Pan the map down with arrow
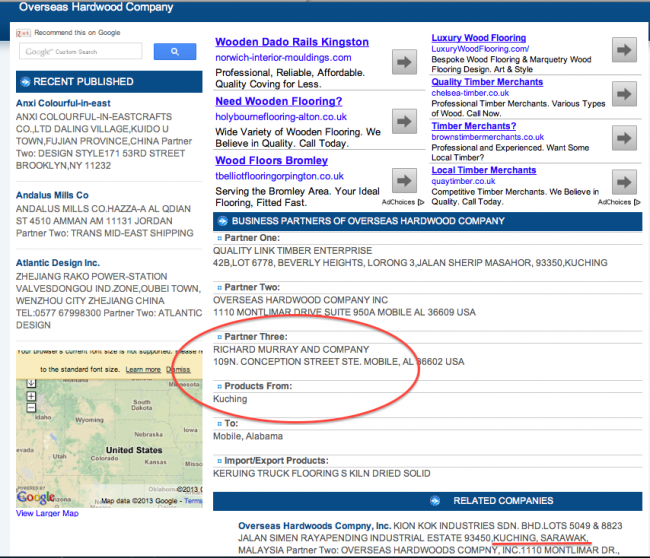650x558 pixels. [31, 383]
